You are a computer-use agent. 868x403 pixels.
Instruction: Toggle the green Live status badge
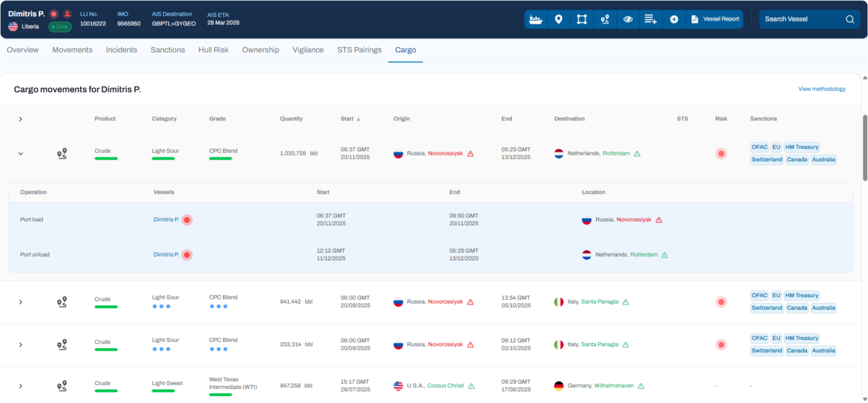coord(60,27)
